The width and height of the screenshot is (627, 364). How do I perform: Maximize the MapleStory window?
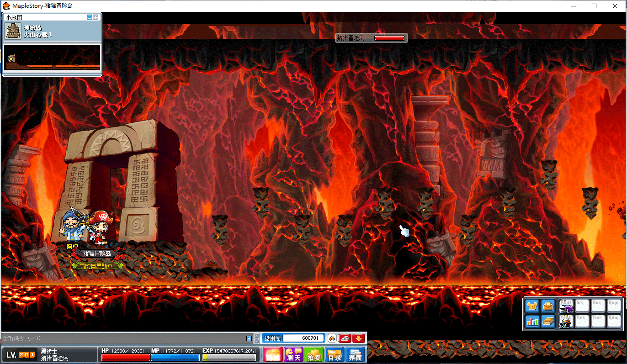594,6
